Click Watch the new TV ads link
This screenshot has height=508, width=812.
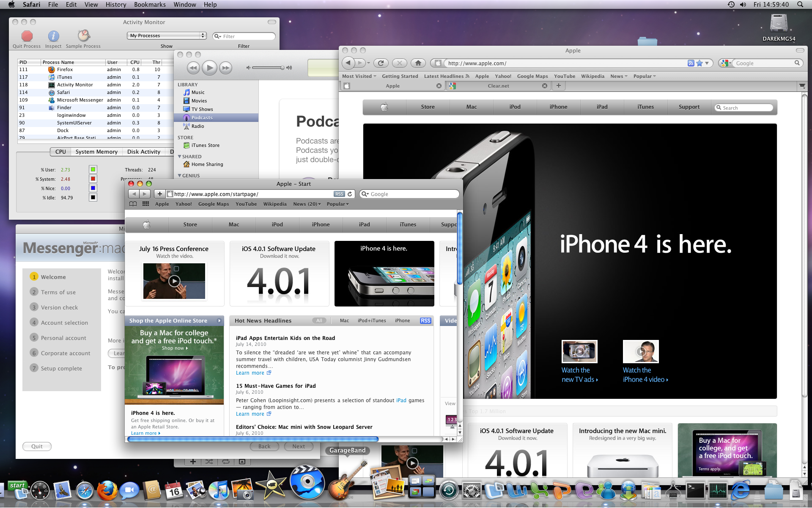tap(579, 375)
